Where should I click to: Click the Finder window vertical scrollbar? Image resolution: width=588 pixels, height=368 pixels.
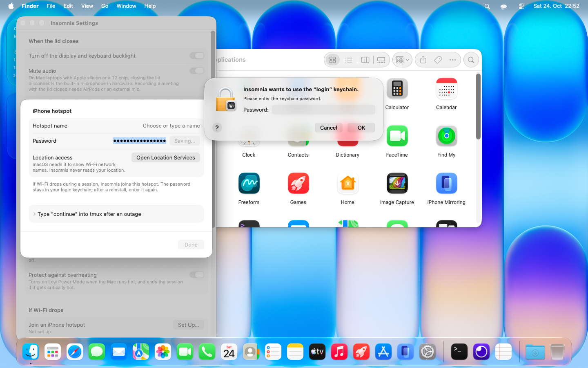[x=478, y=106]
